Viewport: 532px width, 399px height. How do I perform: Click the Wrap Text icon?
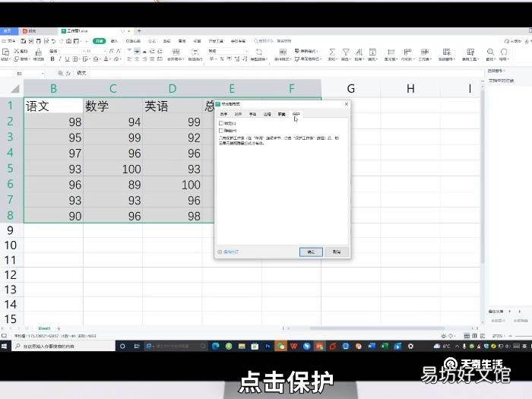[x=195, y=52]
